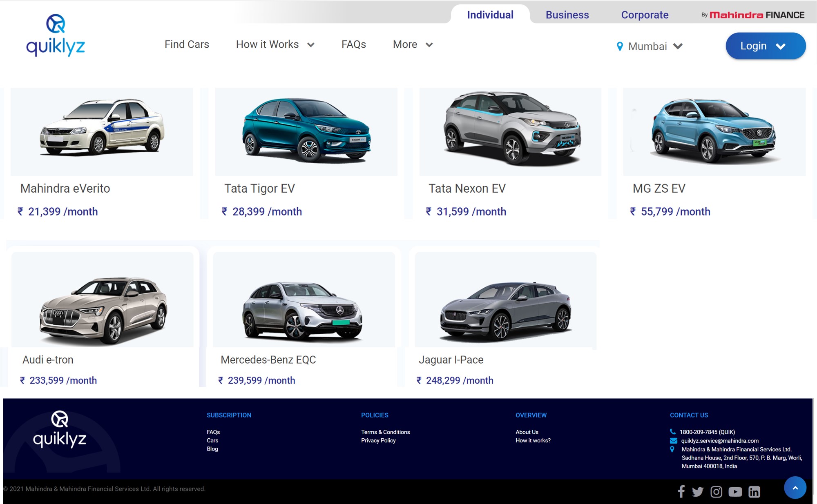Click About Us under Overview
The width and height of the screenshot is (817, 504).
[527, 432]
